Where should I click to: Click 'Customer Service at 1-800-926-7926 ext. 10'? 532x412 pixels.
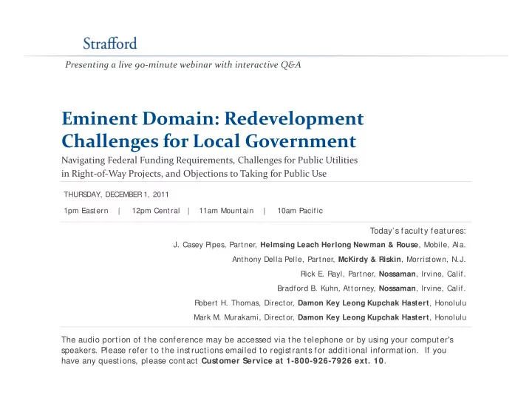[x=293, y=361]
